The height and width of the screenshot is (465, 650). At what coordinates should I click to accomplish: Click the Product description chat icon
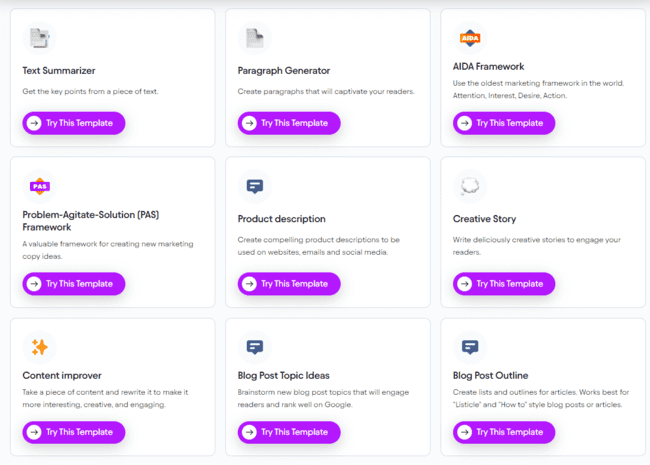click(x=254, y=186)
